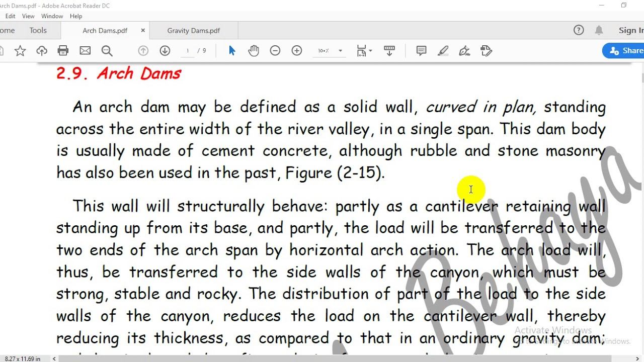Go to previous page arrow
Image resolution: width=644 pixels, height=362 pixels.
coord(143,51)
